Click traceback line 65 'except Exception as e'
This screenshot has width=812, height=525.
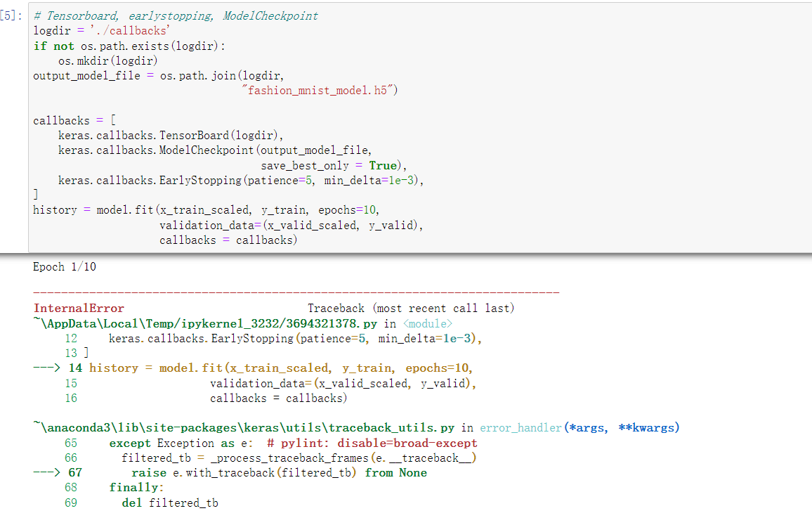coord(271,443)
